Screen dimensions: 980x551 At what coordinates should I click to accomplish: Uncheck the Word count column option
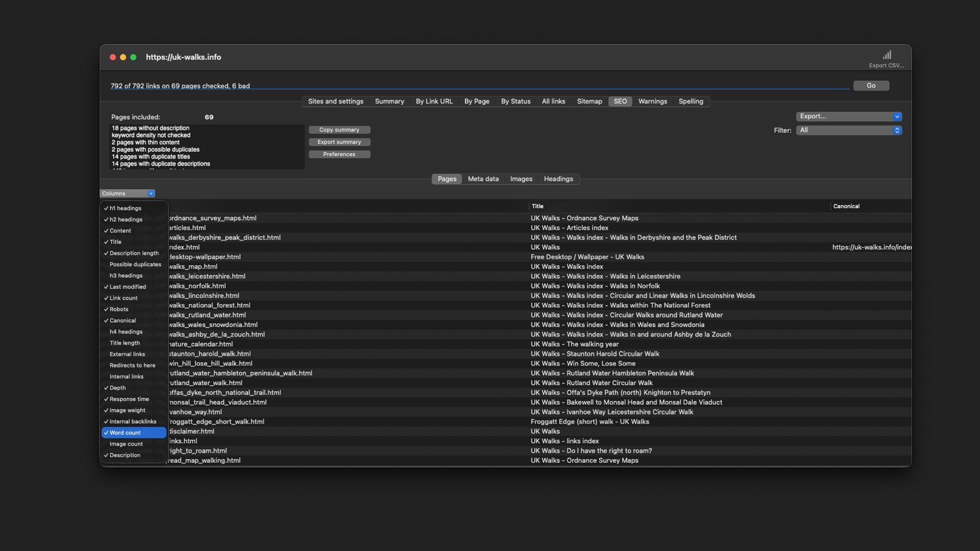point(134,433)
